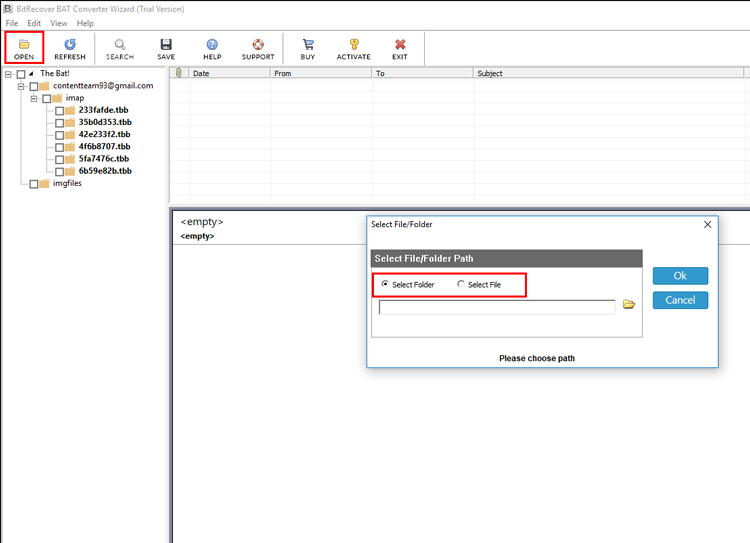The height and width of the screenshot is (543, 750).
Task: Click the folder icon of 233fafde.tbb
Action: [70, 111]
